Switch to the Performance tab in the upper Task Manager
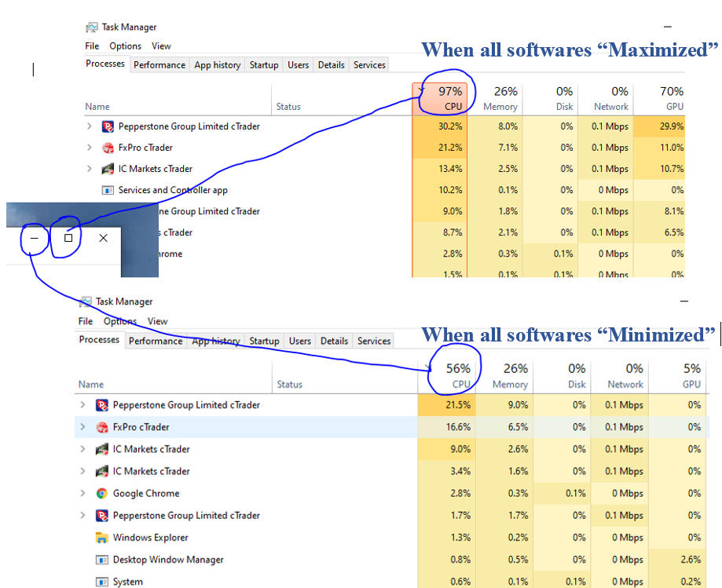 (x=159, y=65)
